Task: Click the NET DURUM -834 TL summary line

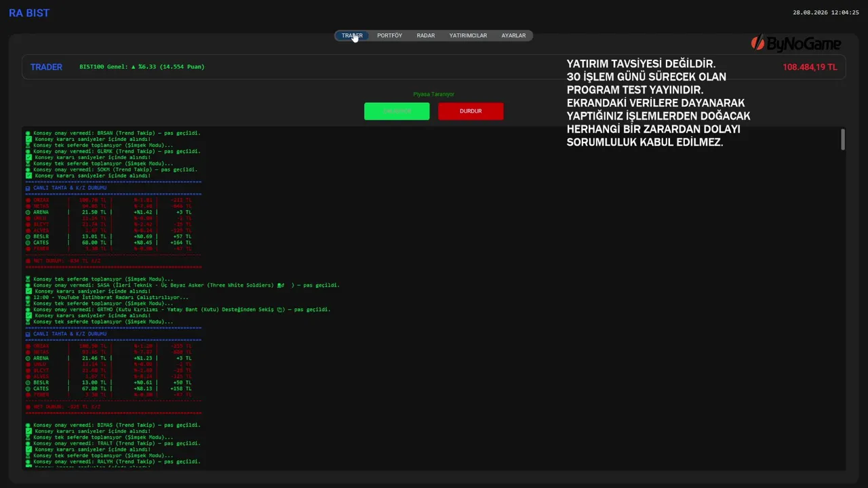Action: point(63,260)
